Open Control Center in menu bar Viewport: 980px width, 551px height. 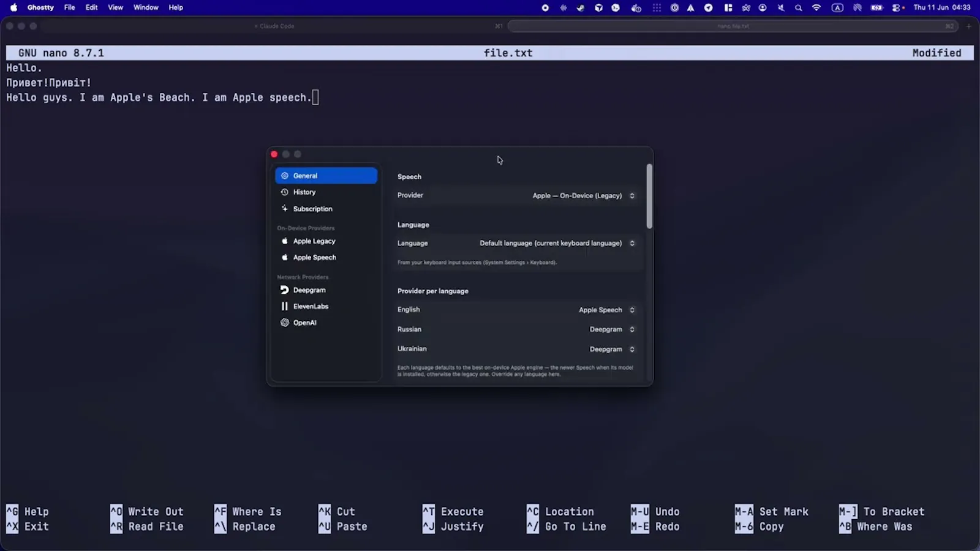[896, 8]
